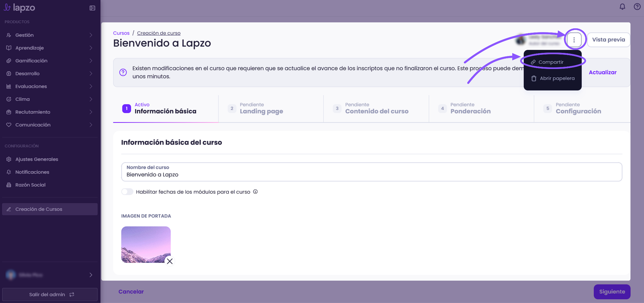
Task: Click the info icon beside module dates label
Action: click(255, 192)
